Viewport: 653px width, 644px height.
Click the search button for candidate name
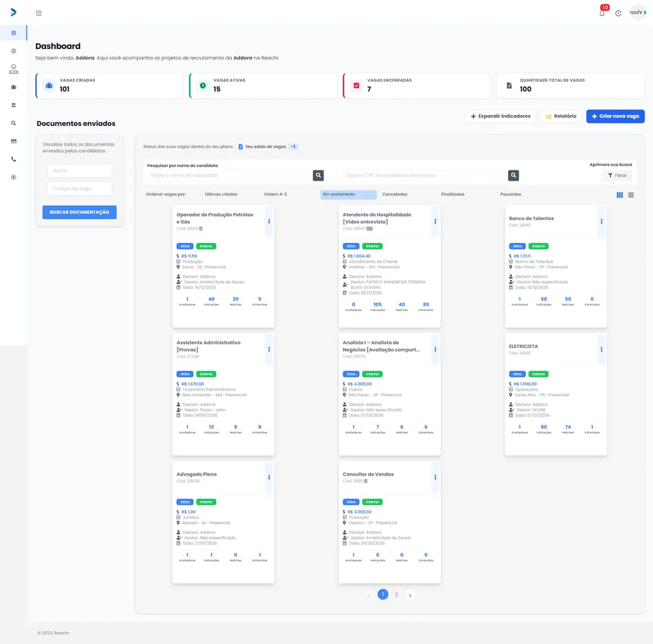pos(318,176)
